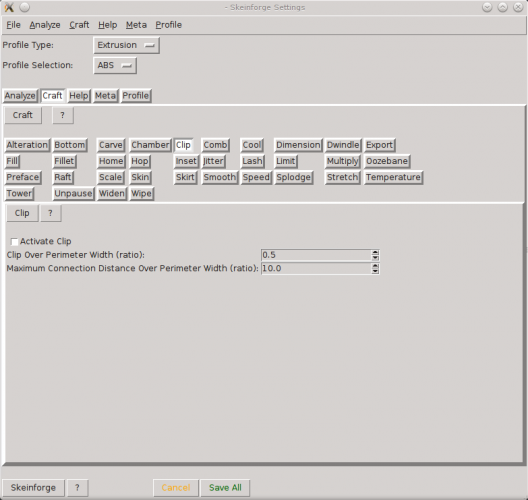Click the Skeinforge window app icon

click(9, 7)
